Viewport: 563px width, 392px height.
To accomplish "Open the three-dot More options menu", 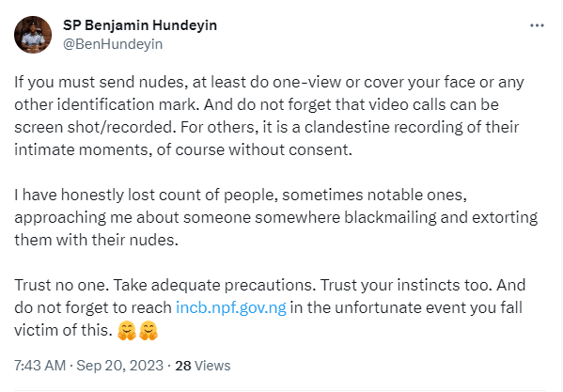I will click(537, 25).
